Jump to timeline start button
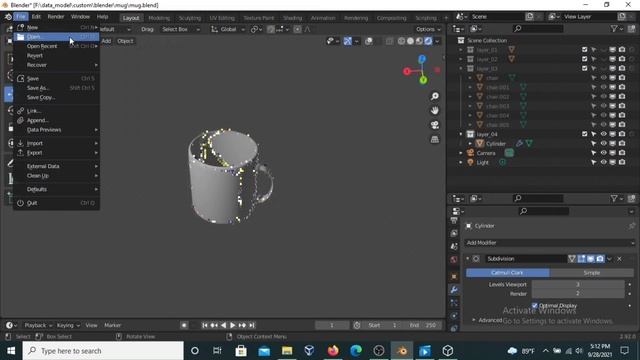640x360 pixels. [205, 325]
